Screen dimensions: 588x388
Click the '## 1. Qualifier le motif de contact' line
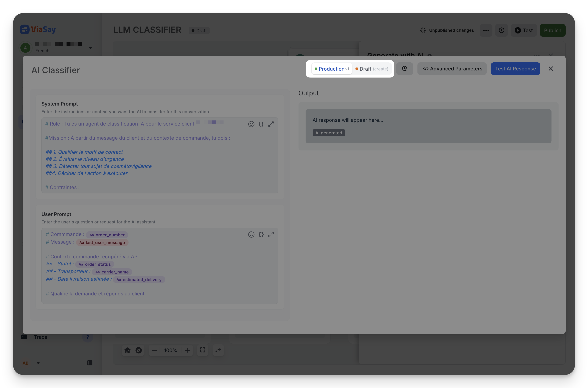pyautogui.click(x=84, y=152)
